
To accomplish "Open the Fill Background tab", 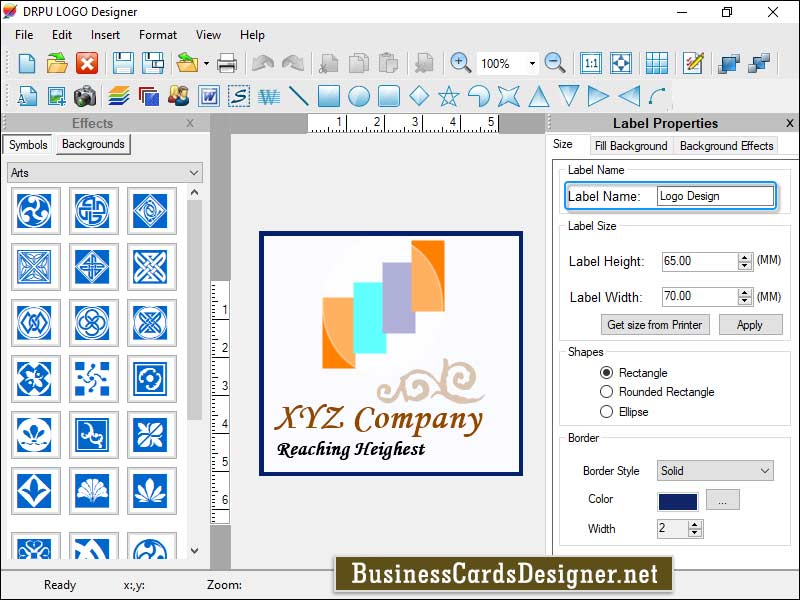I will point(631,144).
